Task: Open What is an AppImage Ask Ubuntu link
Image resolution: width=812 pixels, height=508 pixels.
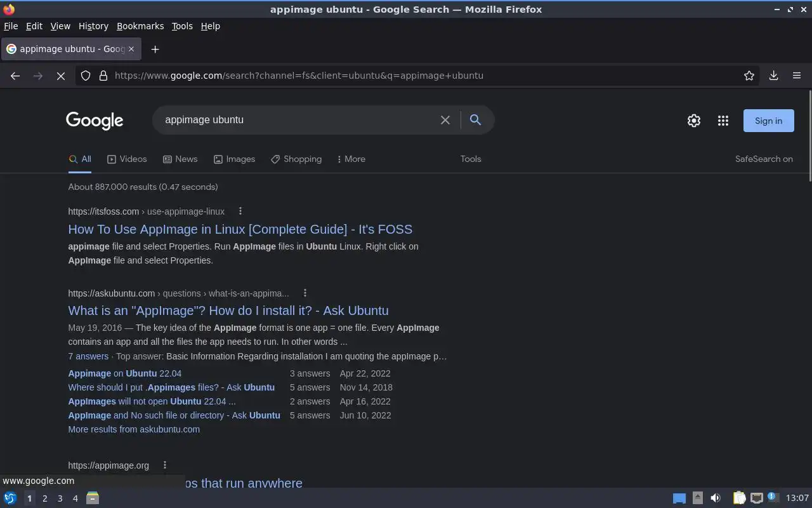Action: pyautogui.click(x=228, y=311)
